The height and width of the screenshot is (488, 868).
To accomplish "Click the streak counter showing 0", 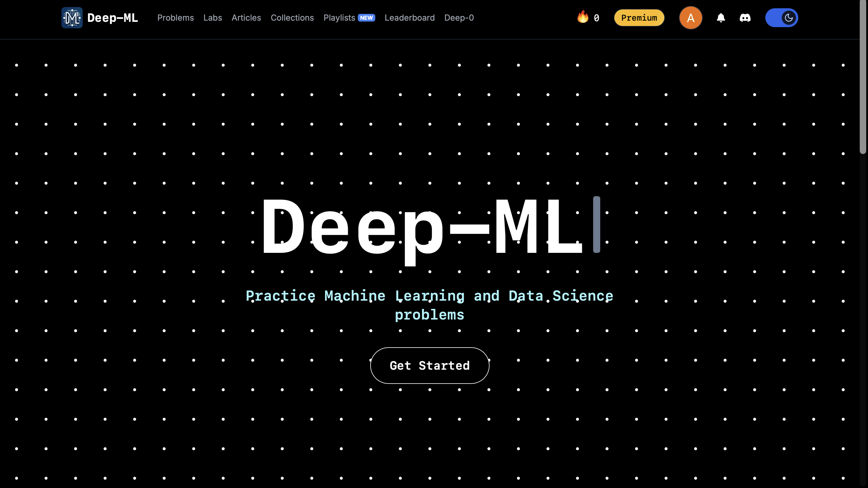I will [597, 17].
